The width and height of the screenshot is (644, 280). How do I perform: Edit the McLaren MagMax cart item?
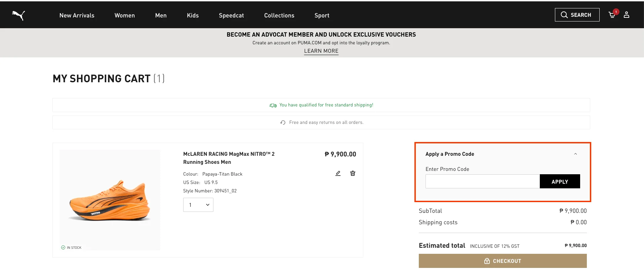(x=338, y=173)
